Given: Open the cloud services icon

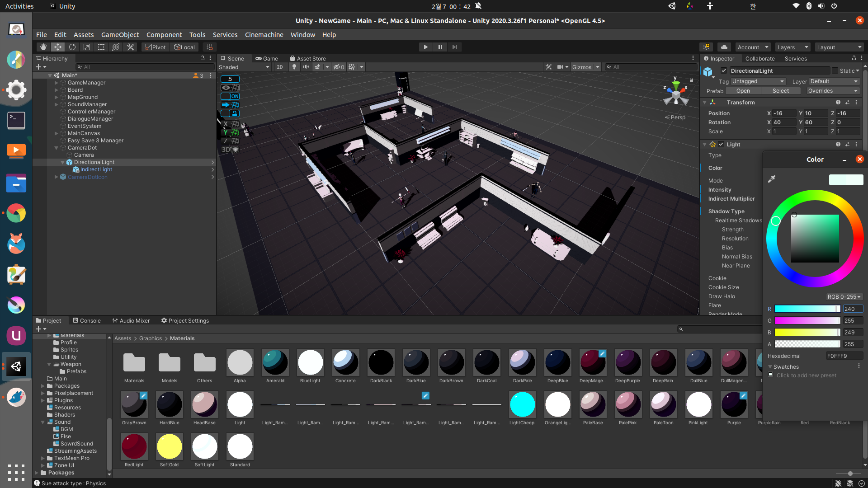Looking at the screenshot, I should click(x=724, y=47).
